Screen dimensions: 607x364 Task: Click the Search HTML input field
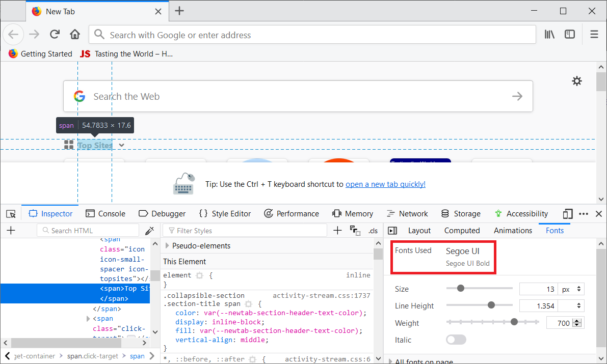pyautogui.click(x=92, y=231)
